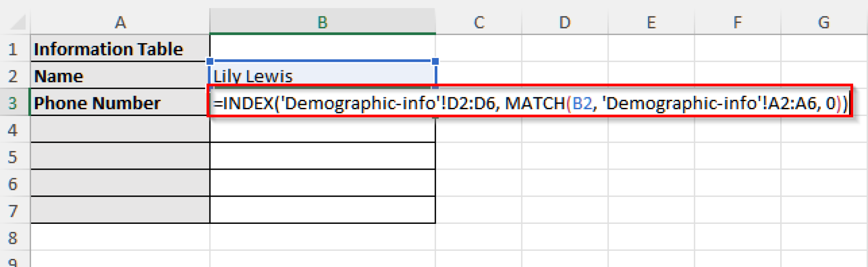Click the Information Table cell
The width and height of the screenshot is (868, 267).
coord(120,49)
